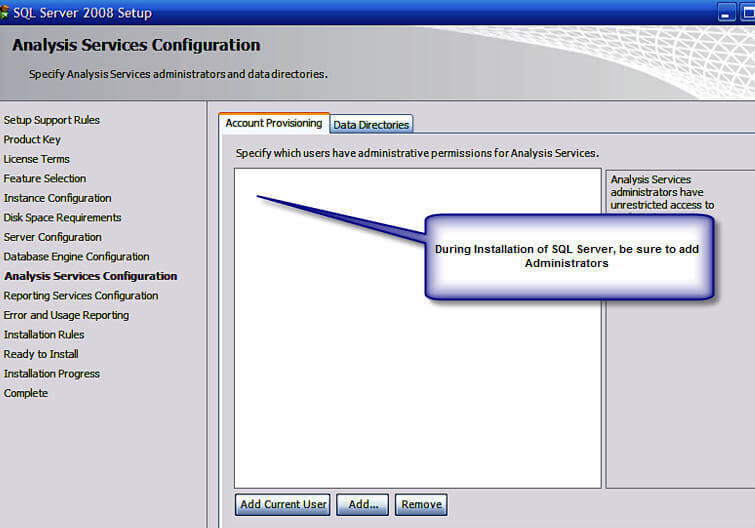Open the Data Directories tab

[x=371, y=125]
